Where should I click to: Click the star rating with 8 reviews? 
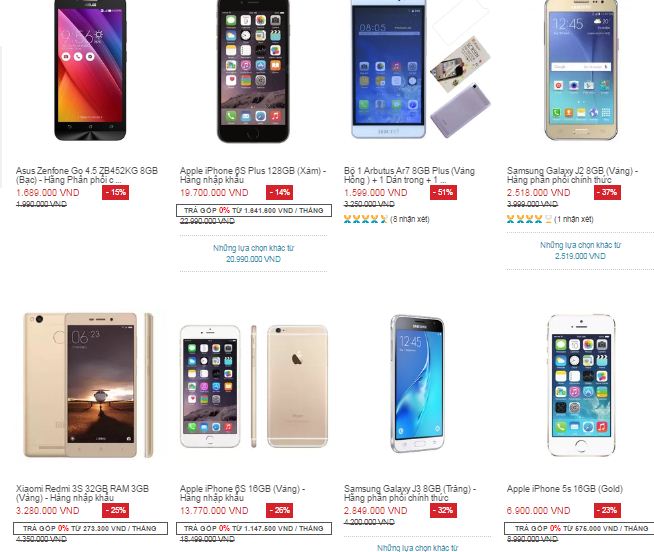pyautogui.click(x=387, y=219)
